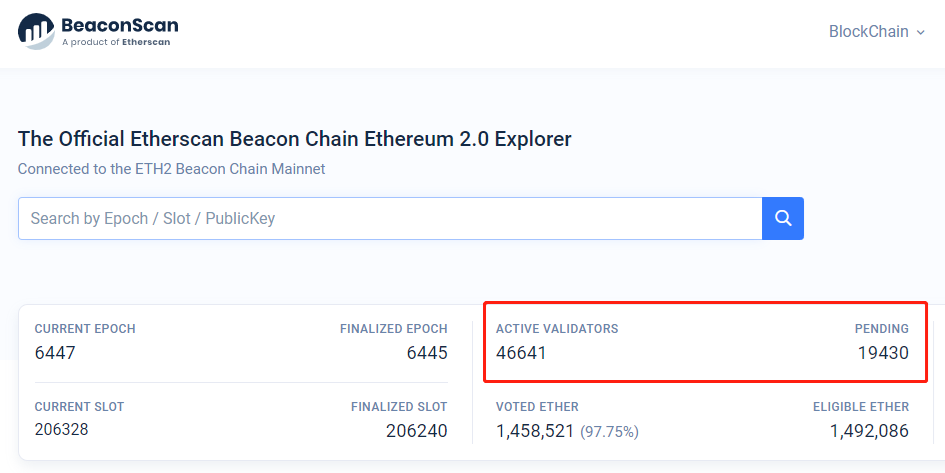Click the BeaconScan brand name text

pyautogui.click(x=120, y=24)
